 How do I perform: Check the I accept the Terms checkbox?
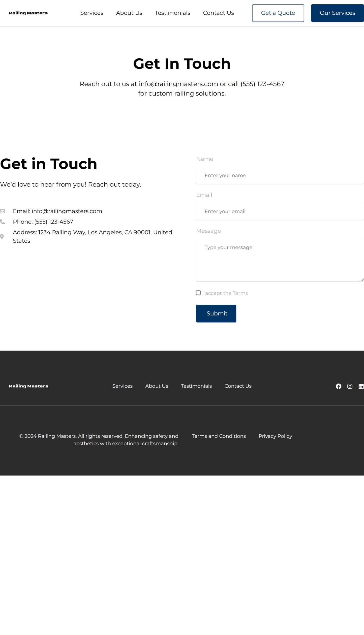(x=198, y=293)
